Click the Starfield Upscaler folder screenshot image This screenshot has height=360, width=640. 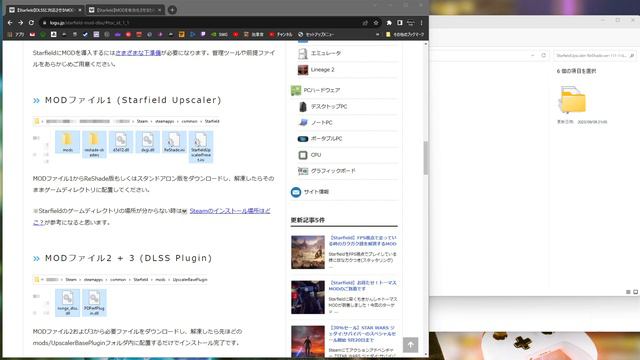127,140
